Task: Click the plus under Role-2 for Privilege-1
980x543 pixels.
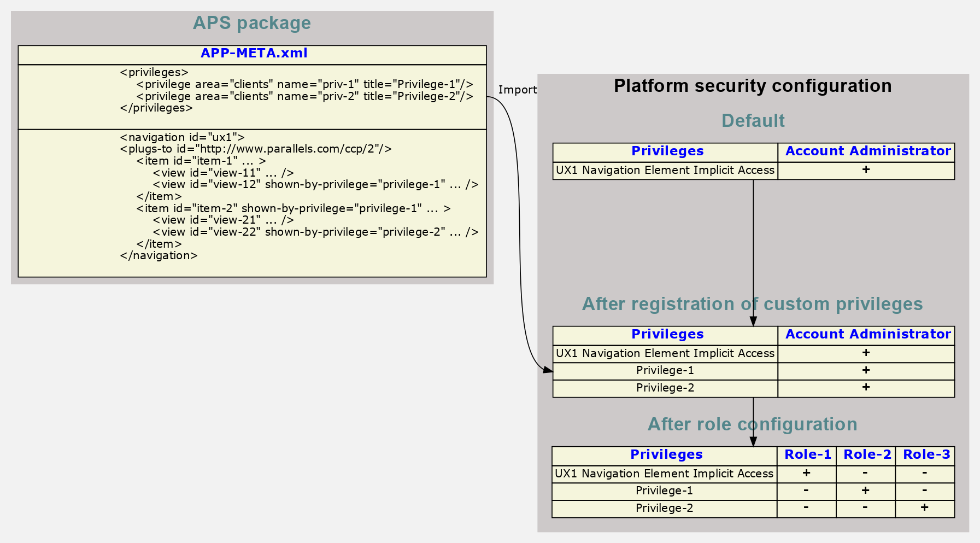Action: [865, 491]
